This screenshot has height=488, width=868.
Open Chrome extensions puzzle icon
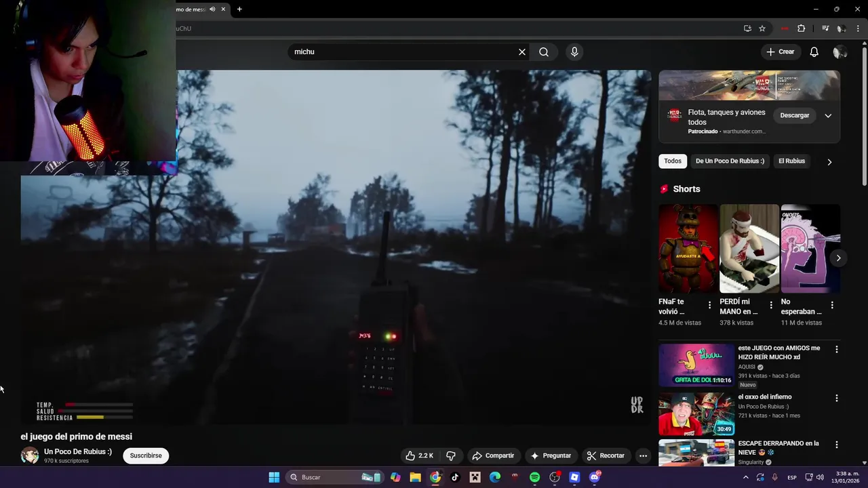(x=801, y=28)
